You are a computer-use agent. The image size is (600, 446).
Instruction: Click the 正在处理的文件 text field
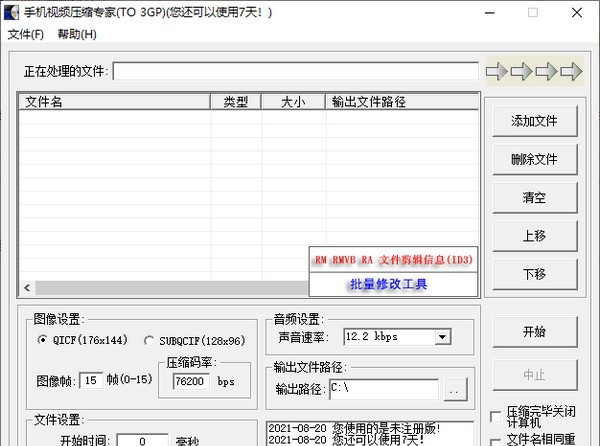(x=295, y=71)
